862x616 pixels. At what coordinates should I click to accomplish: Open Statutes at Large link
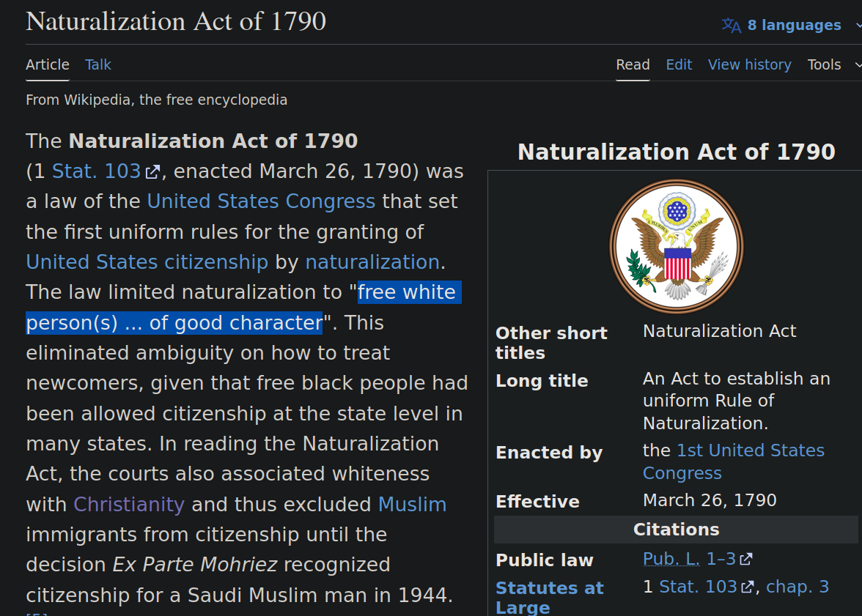point(550,598)
